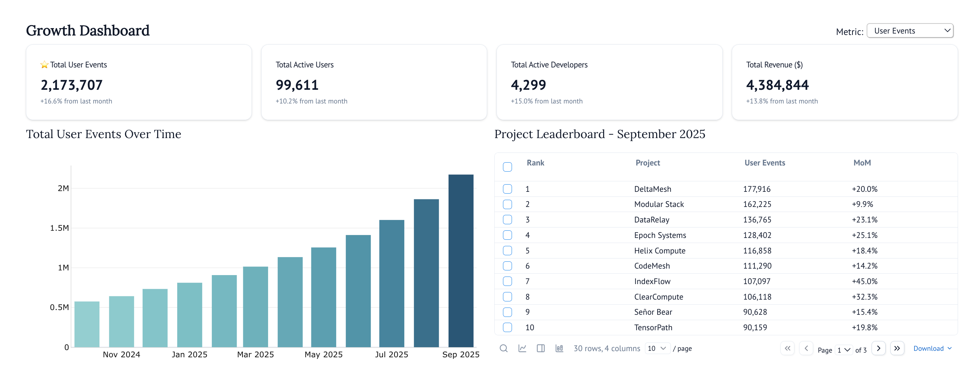Viewport: 980px width, 380px height.
Task: Expand the rows per page dropdown
Action: coord(657,348)
